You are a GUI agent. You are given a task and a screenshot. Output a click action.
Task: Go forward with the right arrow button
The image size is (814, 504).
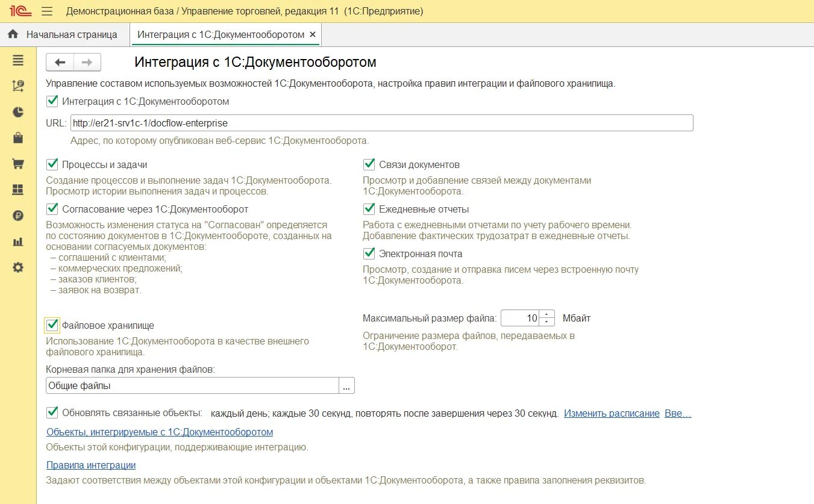[87, 62]
